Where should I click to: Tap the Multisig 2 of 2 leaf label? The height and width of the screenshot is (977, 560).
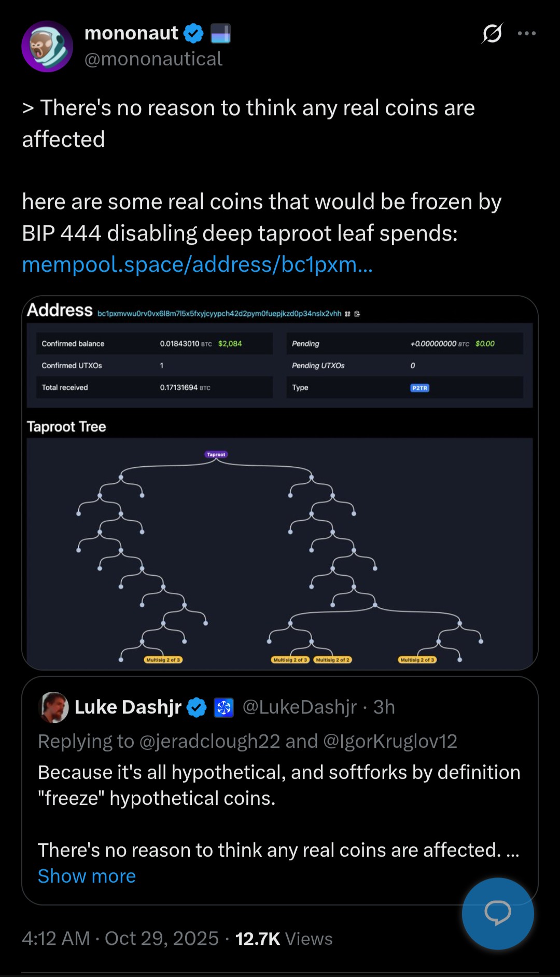(x=333, y=660)
